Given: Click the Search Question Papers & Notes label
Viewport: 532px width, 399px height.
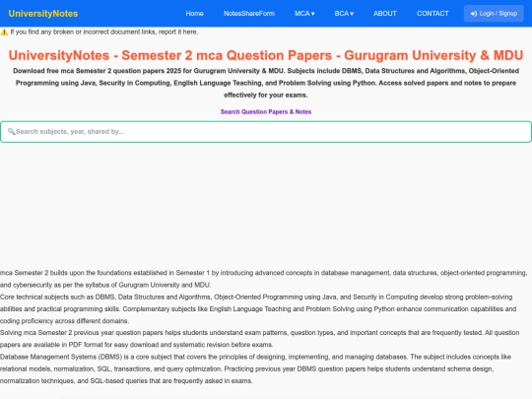Looking at the screenshot, I should (266, 111).
